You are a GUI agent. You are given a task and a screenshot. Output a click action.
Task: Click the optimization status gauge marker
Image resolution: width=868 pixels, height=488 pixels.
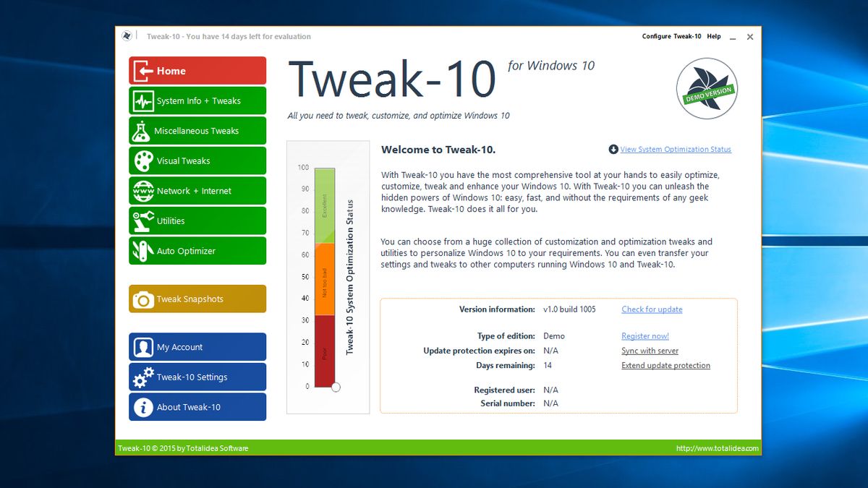(336, 388)
